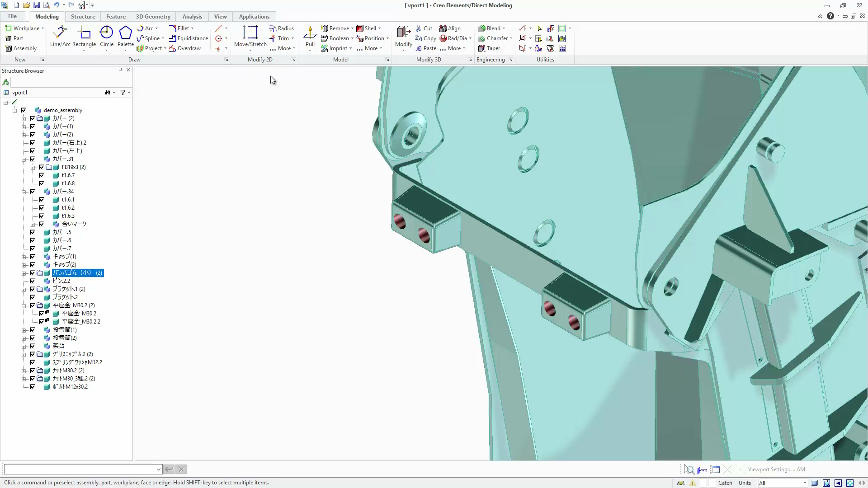This screenshot has height=488, width=868.
Task: Uncheck the demo_assembly checkbox
Action: point(24,110)
